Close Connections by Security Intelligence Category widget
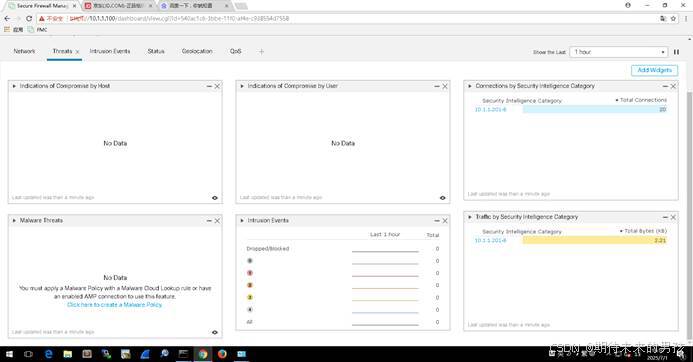Screen dimensions: 693x362 click(673, 86)
